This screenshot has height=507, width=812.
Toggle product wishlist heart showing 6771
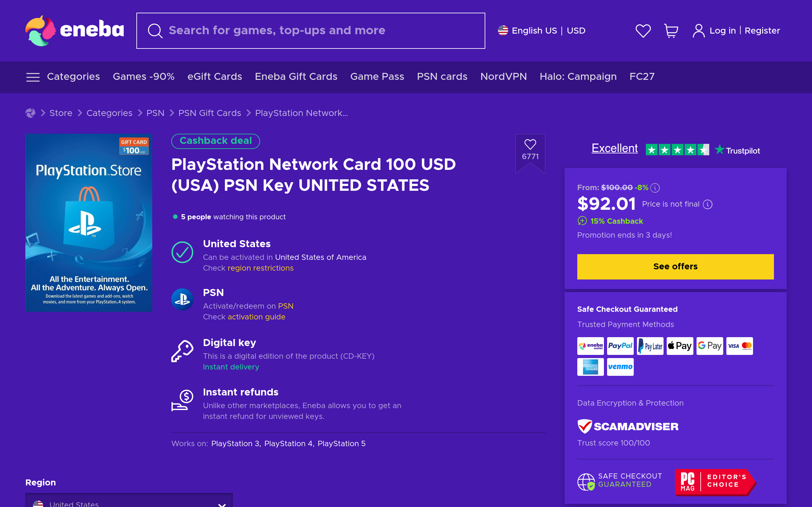[x=530, y=150]
